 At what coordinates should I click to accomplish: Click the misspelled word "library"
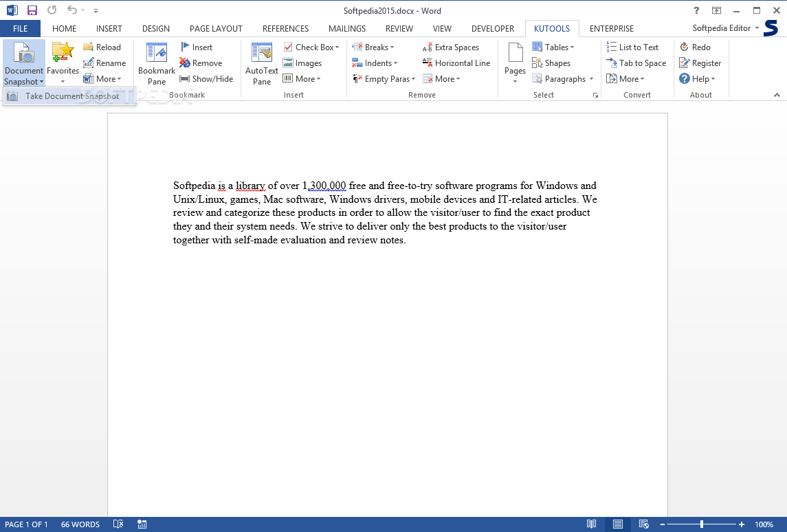click(250, 186)
